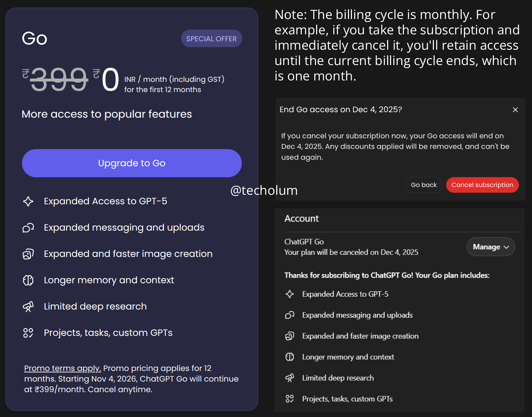Open the Manage dropdown for ChatGPT Go

tap(490, 247)
